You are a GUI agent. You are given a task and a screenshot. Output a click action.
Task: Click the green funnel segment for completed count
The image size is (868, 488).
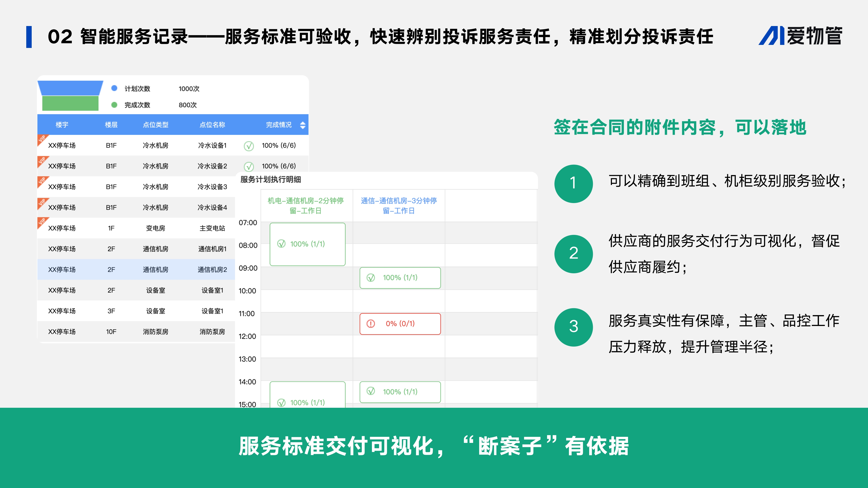point(71,103)
